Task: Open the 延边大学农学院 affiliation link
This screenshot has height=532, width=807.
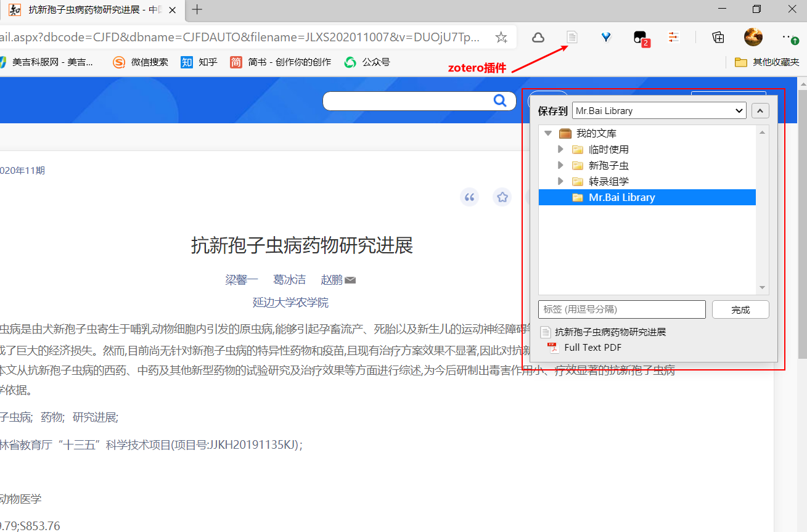Action: click(290, 303)
